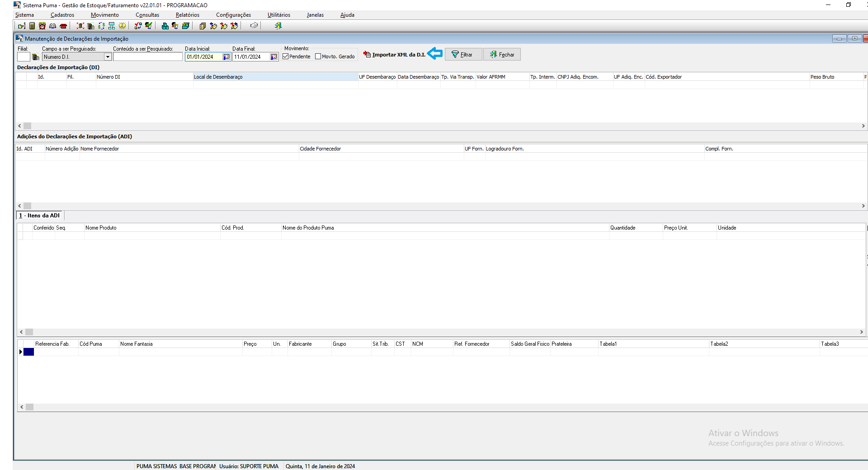This screenshot has width=868, height=470.
Task: Open the Movimento menu
Action: [x=105, y=15]
